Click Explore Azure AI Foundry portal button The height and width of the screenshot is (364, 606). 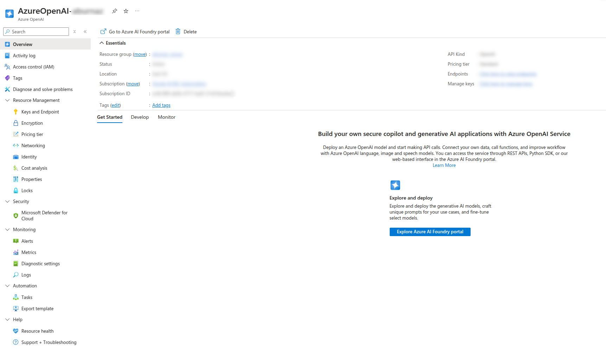[430, 232]
